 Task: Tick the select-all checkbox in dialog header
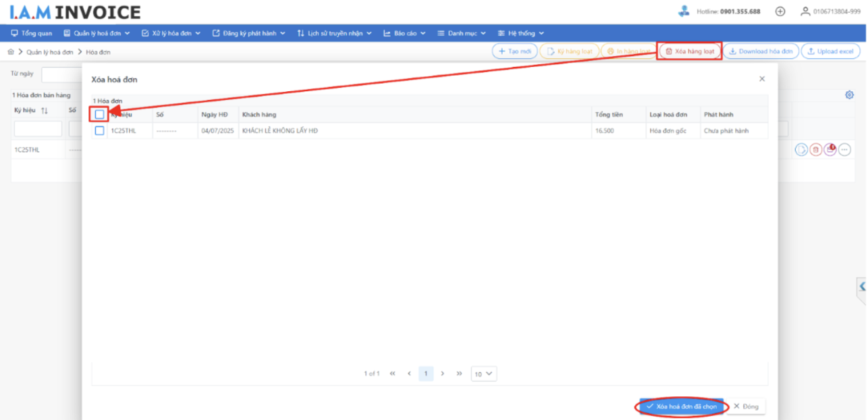(x=100, y=115)
